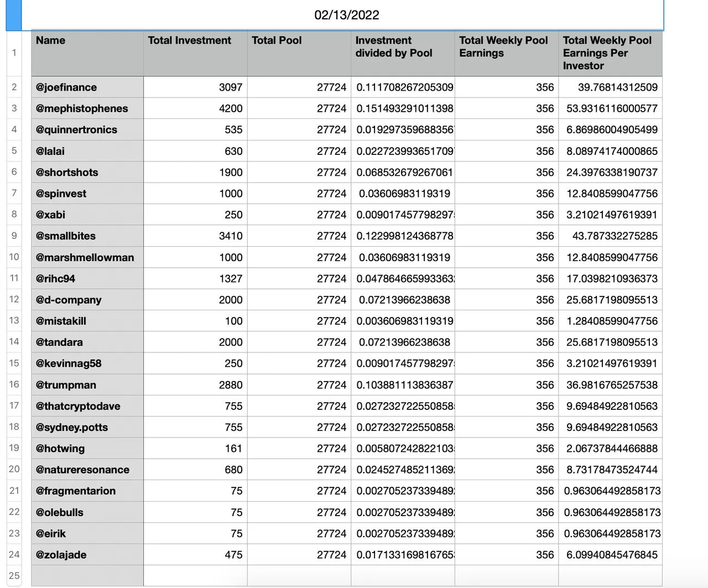Select the @trumpman name cell
The image size is (708, 588).
pyautogui.click(x=87, y=384)
